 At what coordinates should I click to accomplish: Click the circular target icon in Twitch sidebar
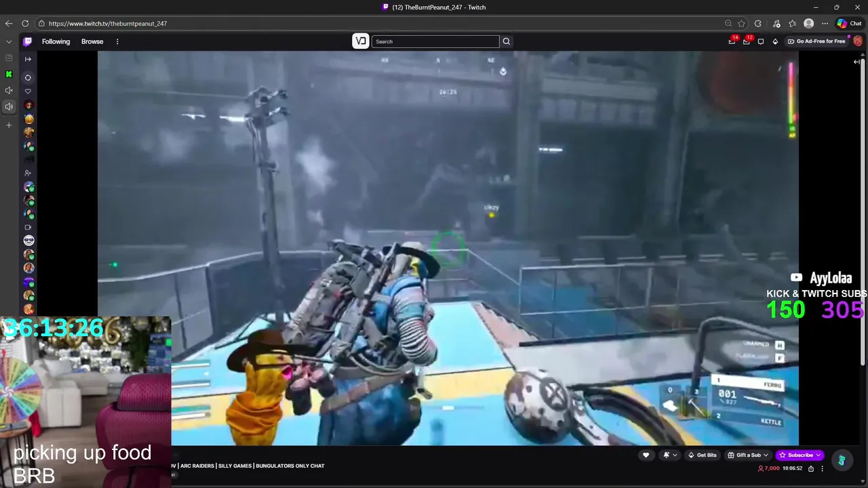pyautogui.click(x=28, y=77)
